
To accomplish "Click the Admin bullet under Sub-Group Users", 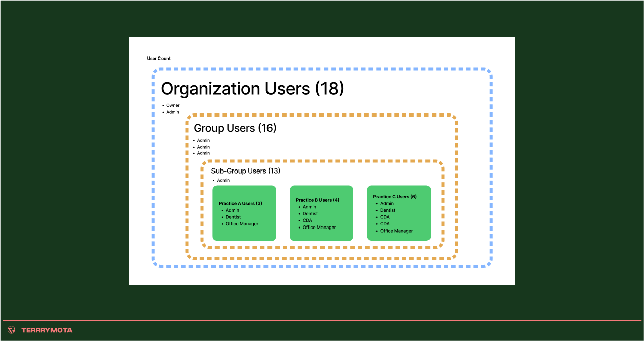I will pyautogui.click(x=223, y=180).
